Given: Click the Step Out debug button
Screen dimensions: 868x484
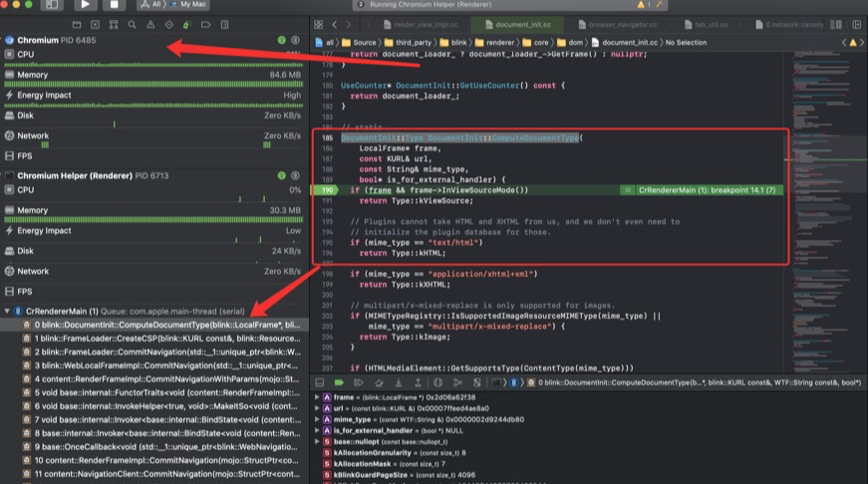Looking at the screenshot, I should pyautogui.click(x=418, y=382).
